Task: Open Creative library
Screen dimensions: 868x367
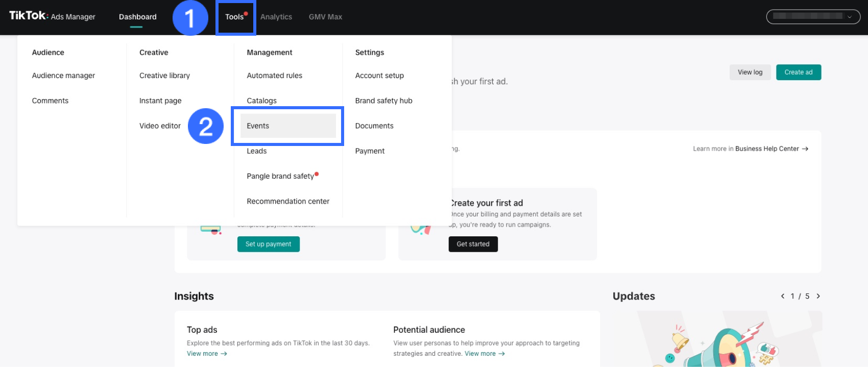Action: tap(164, 76)
